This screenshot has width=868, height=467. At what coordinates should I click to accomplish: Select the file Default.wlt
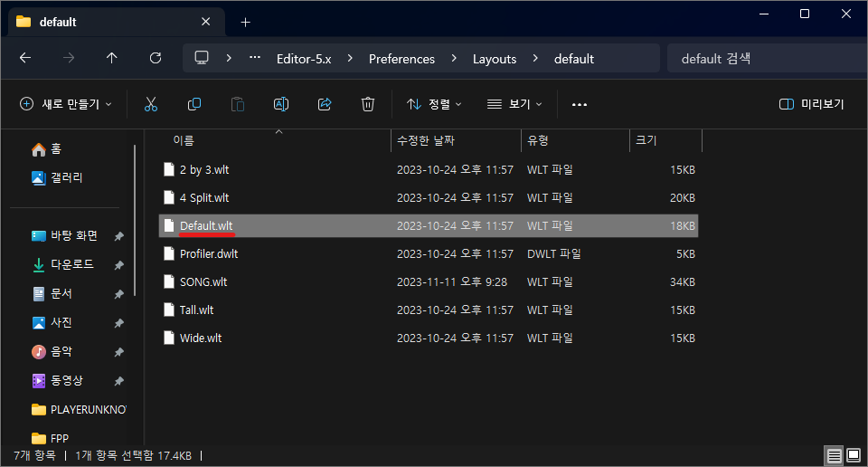[x=429, y=226]
